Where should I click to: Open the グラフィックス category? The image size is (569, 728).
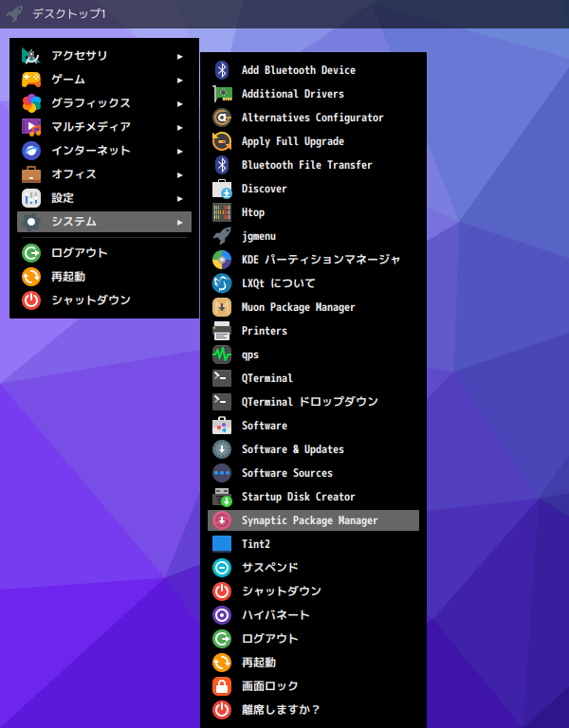[x=104, y=103]
